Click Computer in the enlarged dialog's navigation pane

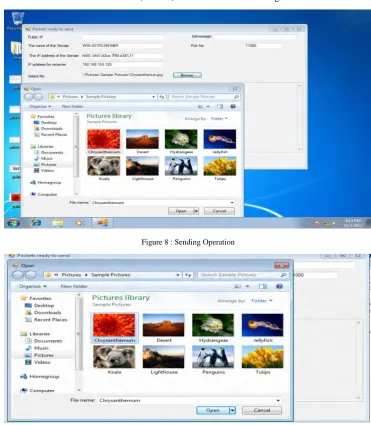[x=37, y=390]
